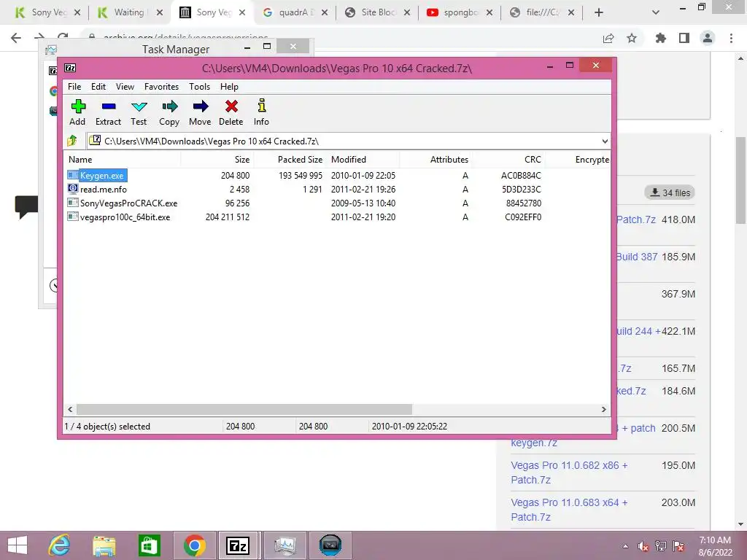This screenshot has height=560, width=747.
Task: Open the Favorites menu
Action: pos(161,87)
